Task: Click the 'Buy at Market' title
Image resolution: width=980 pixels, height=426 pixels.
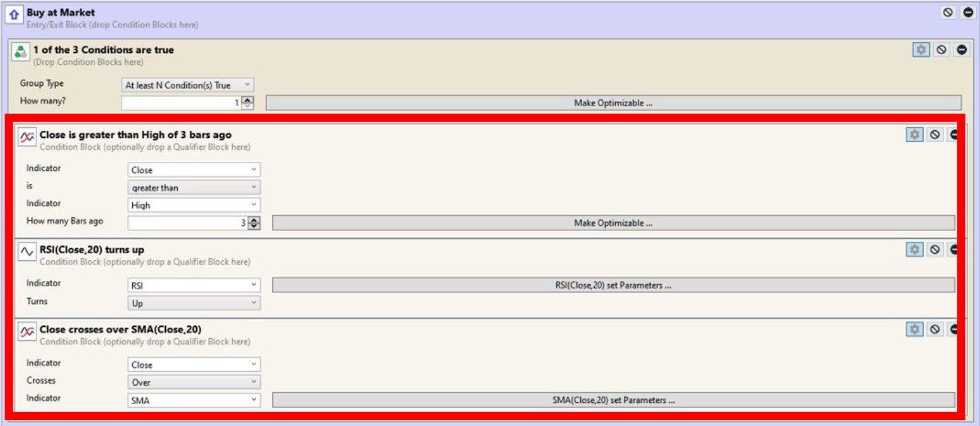Action: pyautogui.click(x=61, y=13)
